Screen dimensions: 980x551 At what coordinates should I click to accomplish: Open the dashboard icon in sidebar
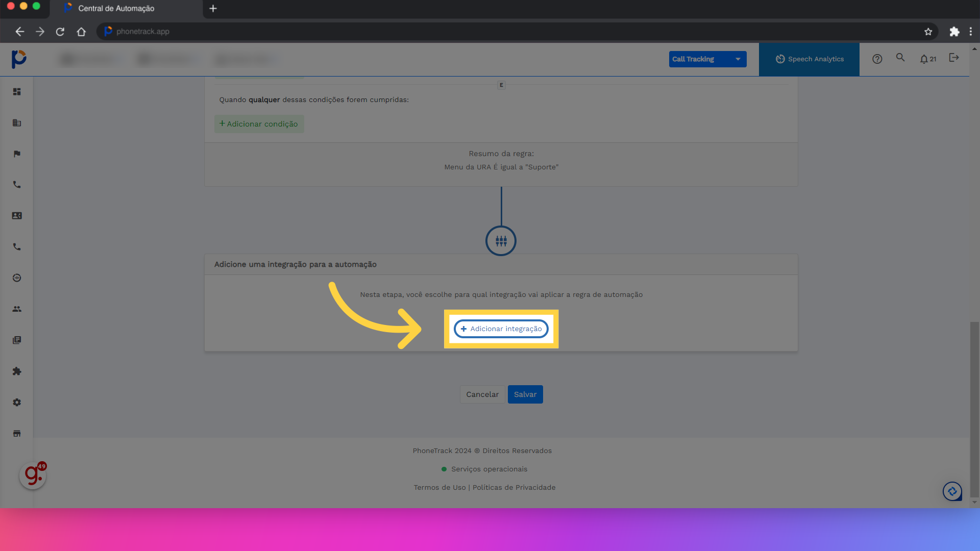pos(17,92)
